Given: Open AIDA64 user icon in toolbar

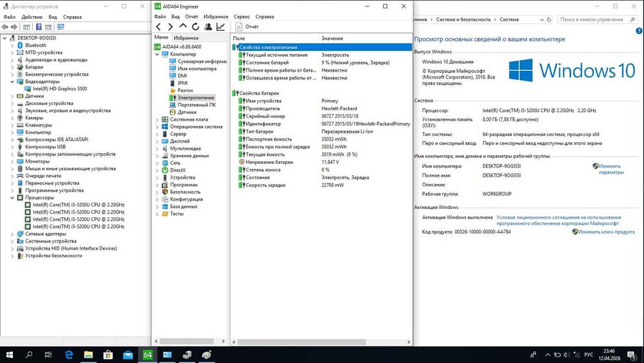Looking at the screenshot, I should (x=208, y=26).
